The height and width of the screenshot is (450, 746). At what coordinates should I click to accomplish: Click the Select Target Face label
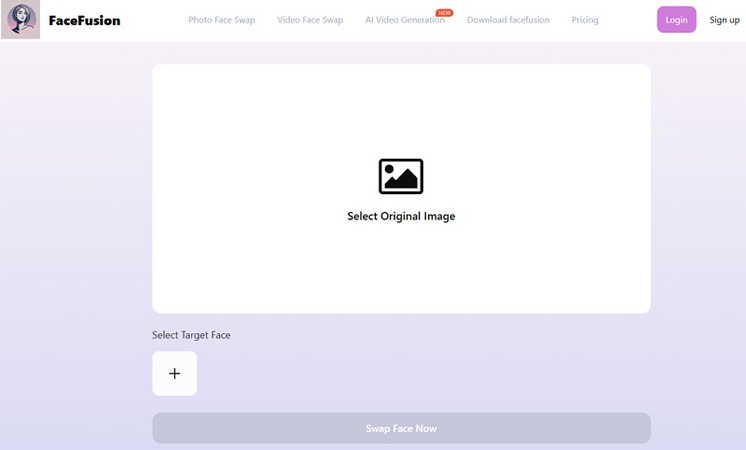191,335
